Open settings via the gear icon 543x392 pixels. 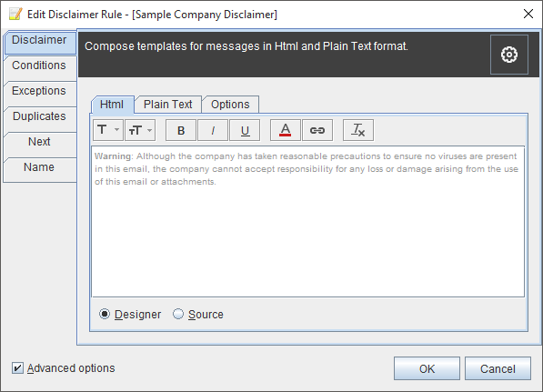pyautogui.click(x=509, y=55)
